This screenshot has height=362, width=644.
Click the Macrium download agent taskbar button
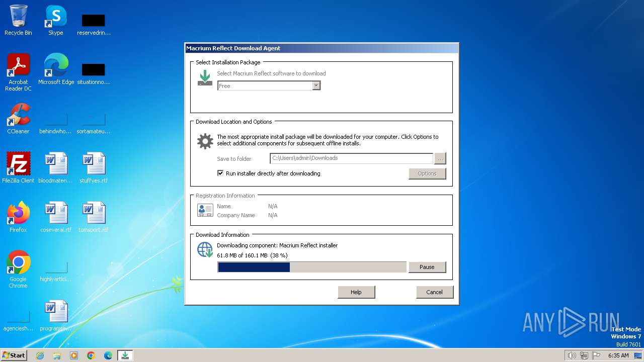(125, 355)
